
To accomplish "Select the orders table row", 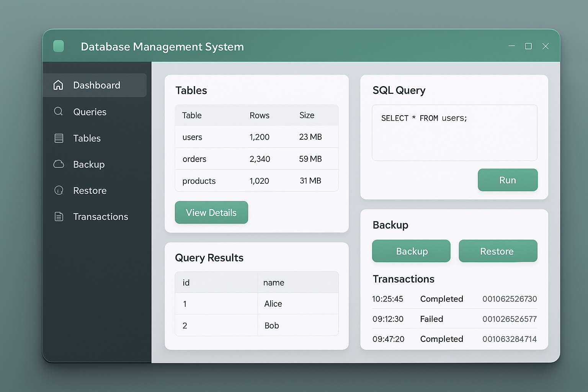I will pyautogui.click(x=256, y=159).
